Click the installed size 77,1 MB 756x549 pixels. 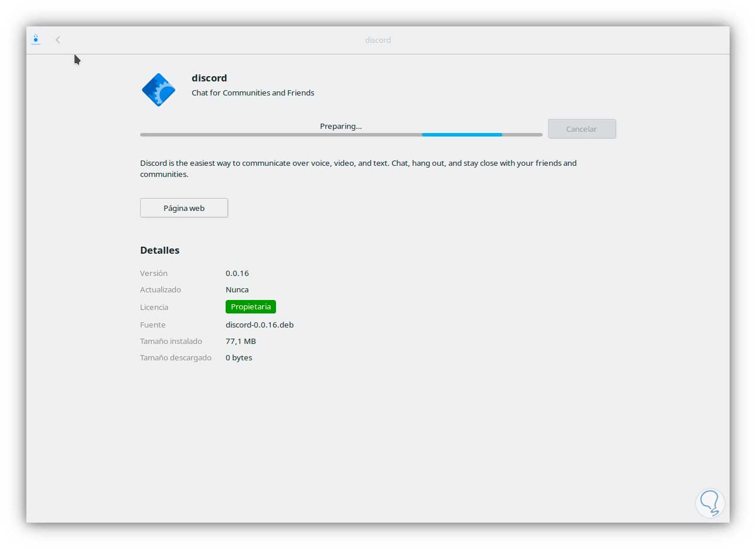coord(241,341)
